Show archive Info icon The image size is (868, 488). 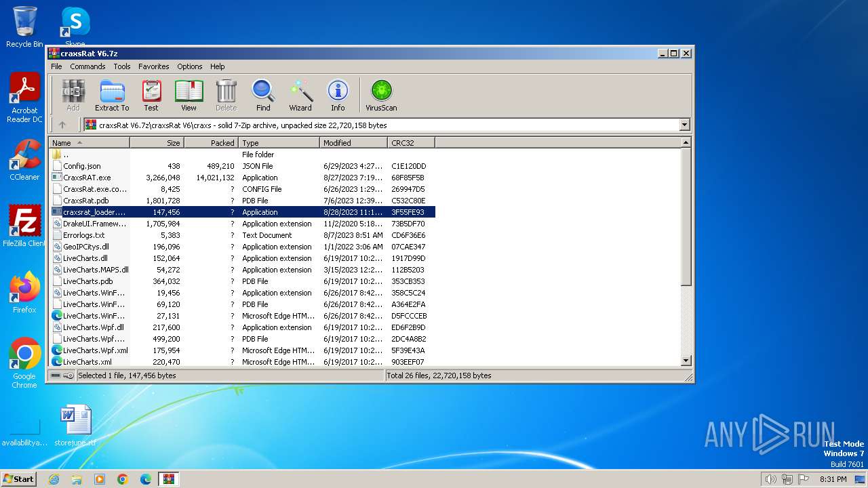tap(338, 95)
